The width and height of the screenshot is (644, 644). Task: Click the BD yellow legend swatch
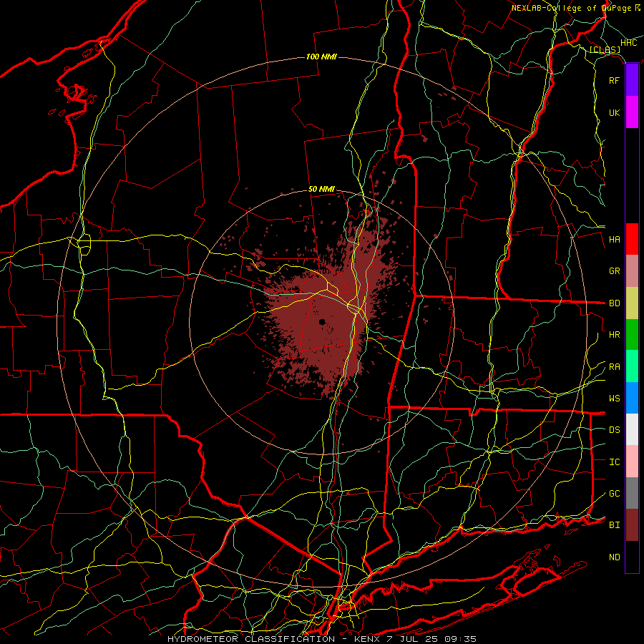(x=632, y=303)
